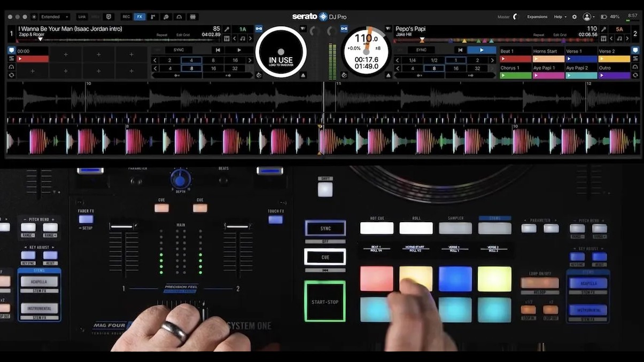Click the headphones icon in top toolbar
Viewport: 644px width, 362px height.
coord(179,17)
